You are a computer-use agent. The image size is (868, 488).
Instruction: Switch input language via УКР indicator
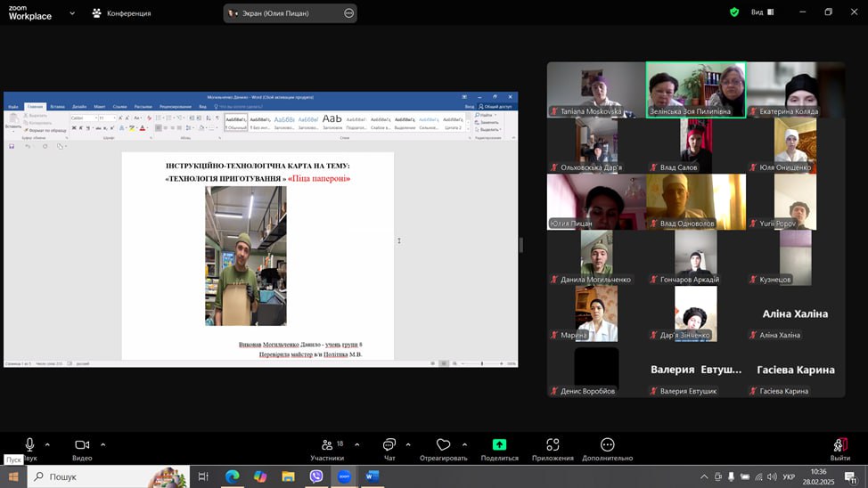789,477
